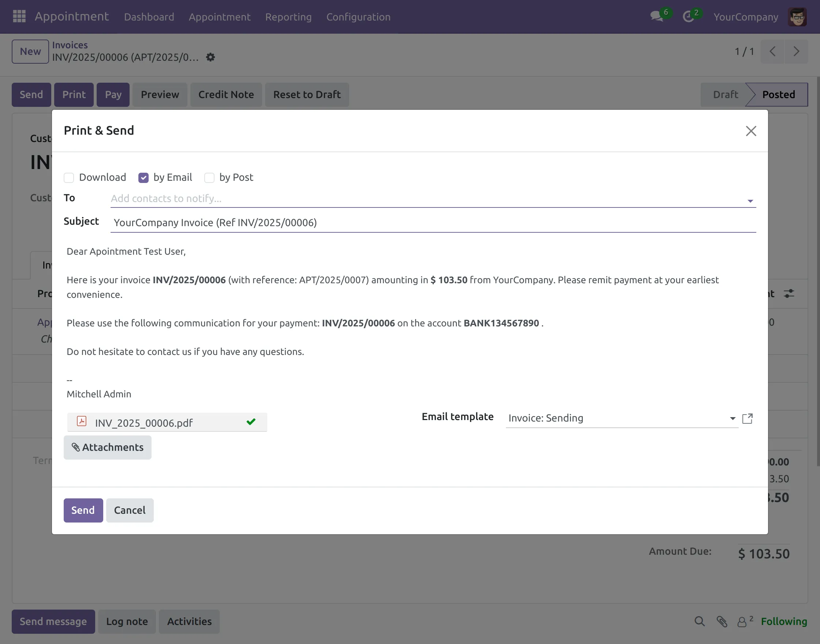This screenshot has height=644, width=820.
Task: Open the apps grid menu icon
Action: pos(19,16)
